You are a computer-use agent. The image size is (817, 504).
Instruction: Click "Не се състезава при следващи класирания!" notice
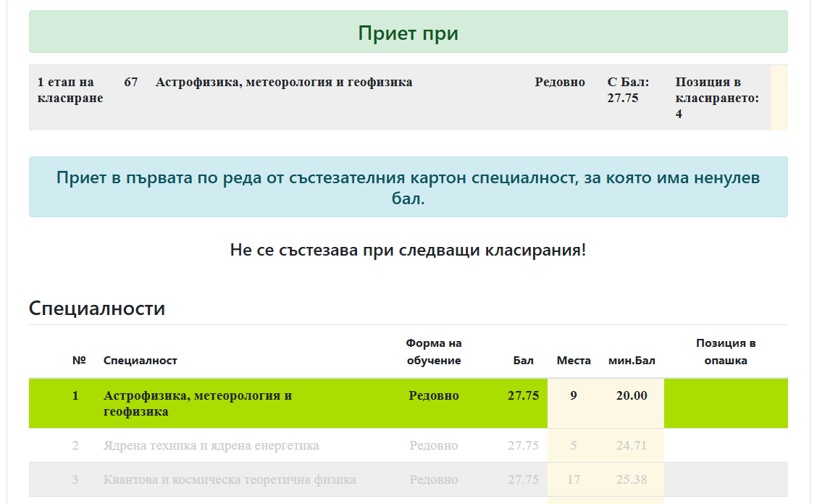click(x=408, y=251)
